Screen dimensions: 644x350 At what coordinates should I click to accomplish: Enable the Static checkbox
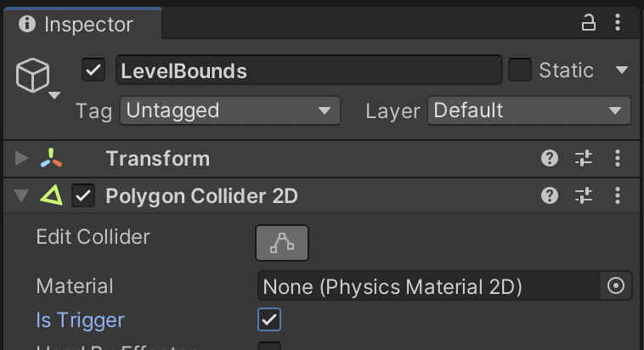(x=520, y=70)
